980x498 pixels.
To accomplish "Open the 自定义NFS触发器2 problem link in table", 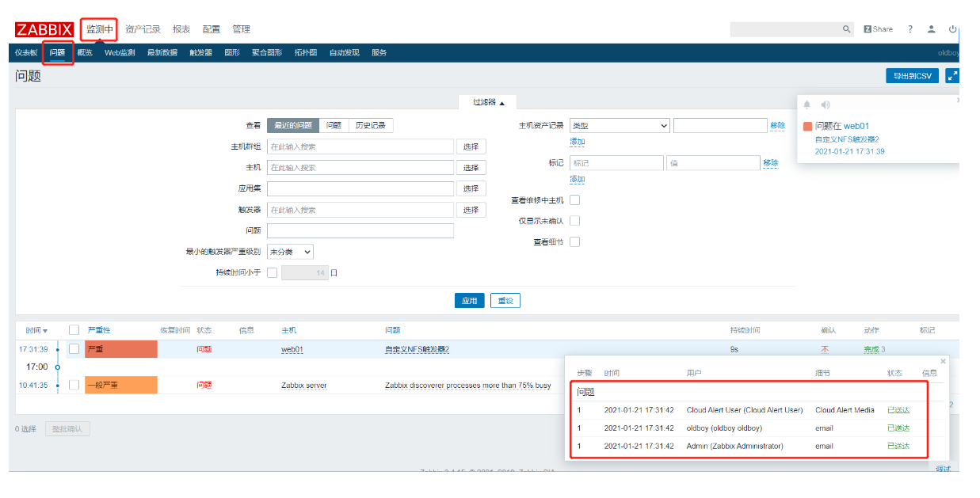I will tap(417, 349).
